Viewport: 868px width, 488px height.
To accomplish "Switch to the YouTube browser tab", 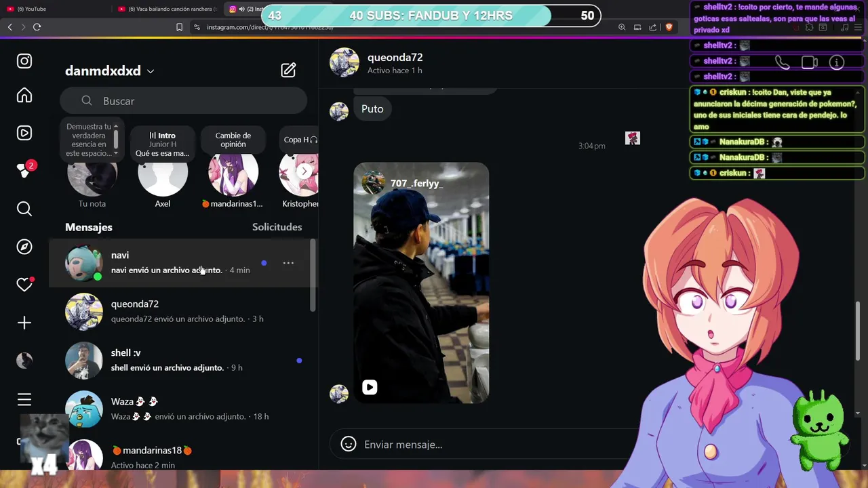I will point(54,9).
